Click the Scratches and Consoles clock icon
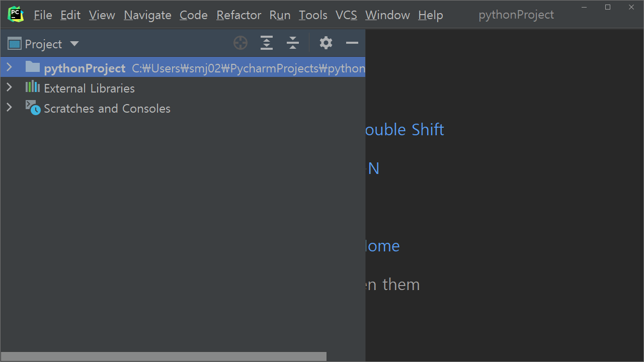Image resolution: width=644 pixels, height=362 pixels. pos(33,107)
